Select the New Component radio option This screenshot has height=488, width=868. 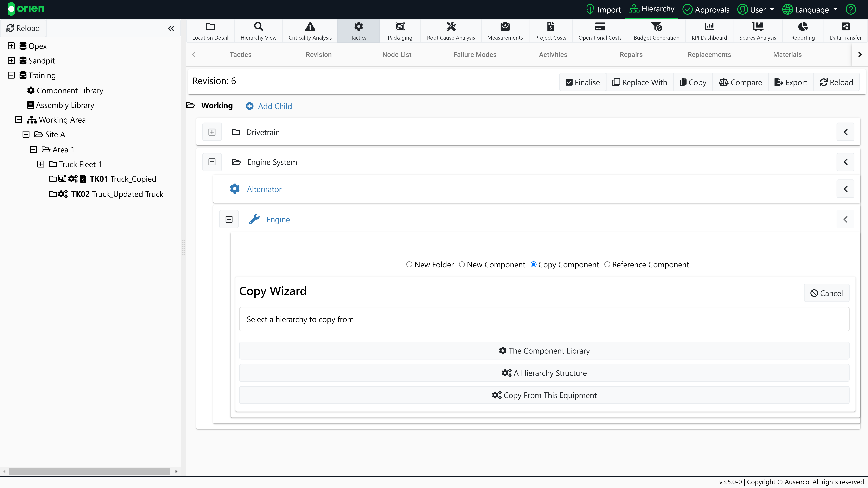coord(462,264)
